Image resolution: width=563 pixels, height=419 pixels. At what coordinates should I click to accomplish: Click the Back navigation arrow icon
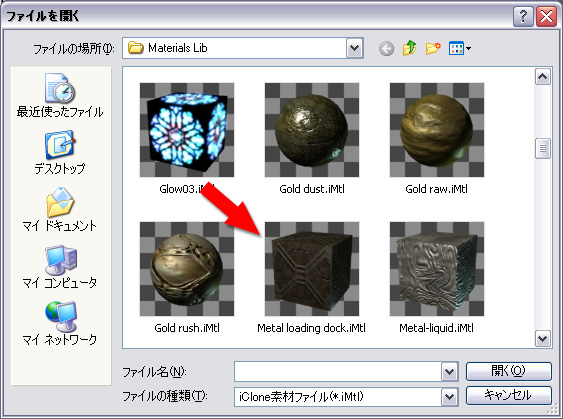pos(386,48)
